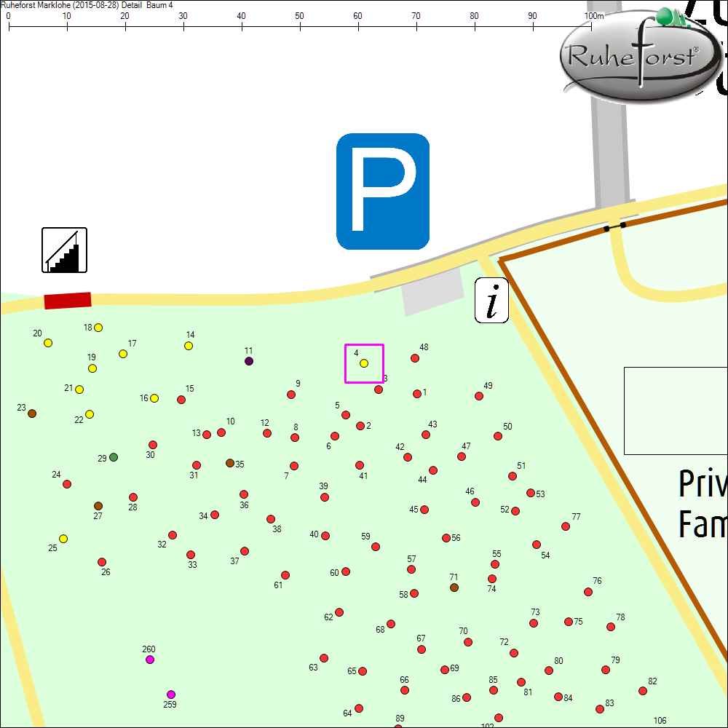
Task: Select red tree marker 50
Action: pos(498,436)
